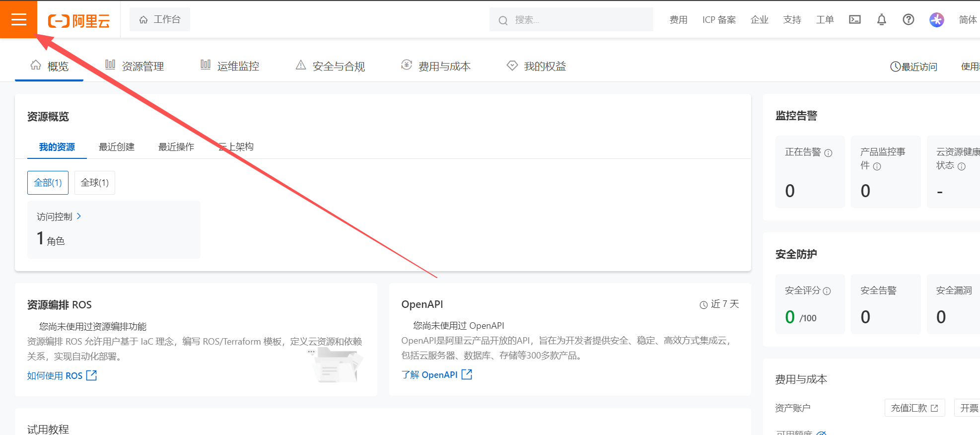Click the 资源编排 ROS heading

60,305
